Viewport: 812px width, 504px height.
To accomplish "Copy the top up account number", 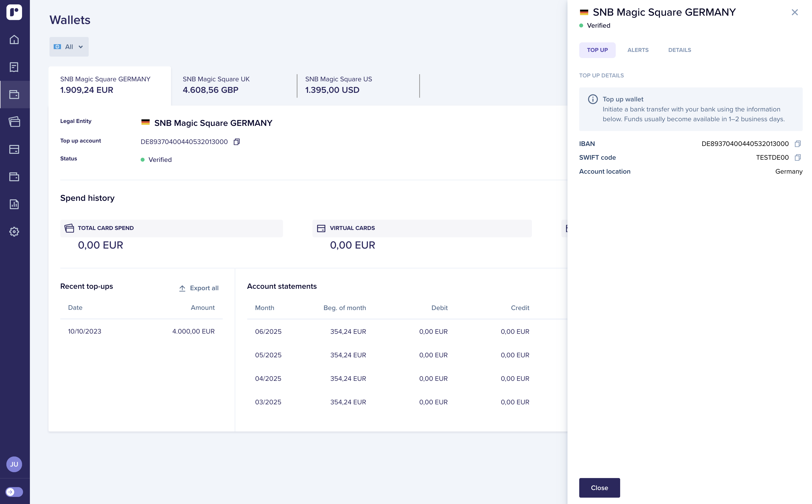I will coord(236,142).
